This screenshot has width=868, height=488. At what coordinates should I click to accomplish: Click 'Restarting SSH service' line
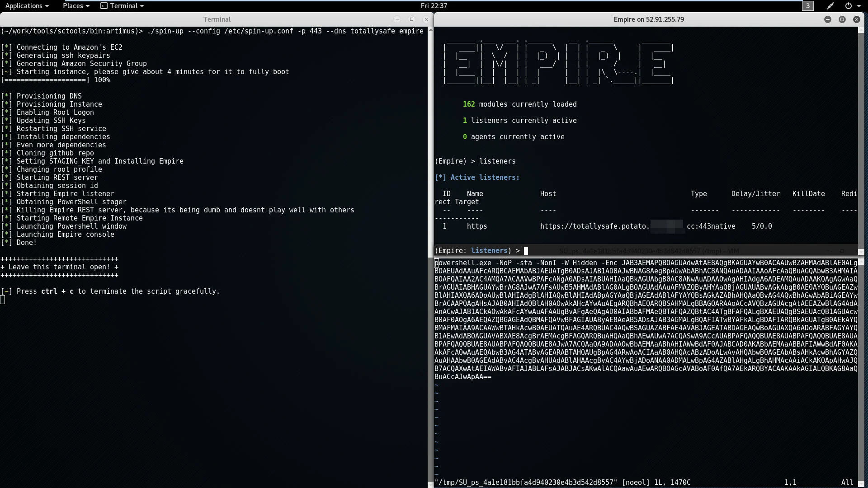click(53, 129)
